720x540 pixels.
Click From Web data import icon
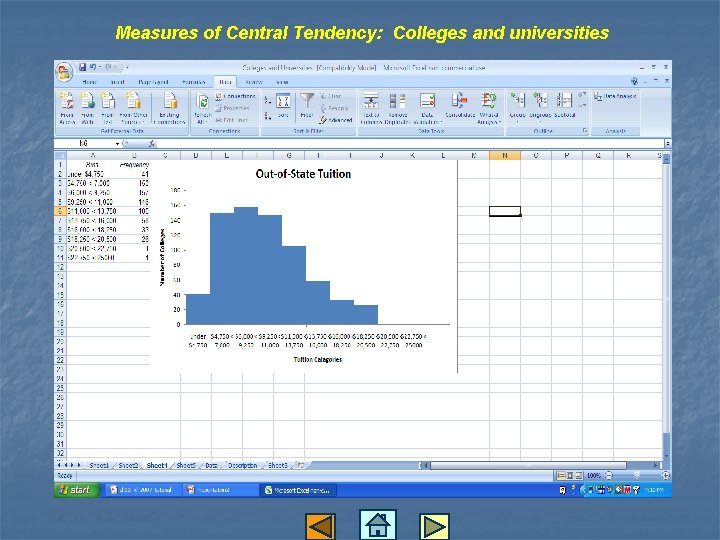tap(87, 108)
